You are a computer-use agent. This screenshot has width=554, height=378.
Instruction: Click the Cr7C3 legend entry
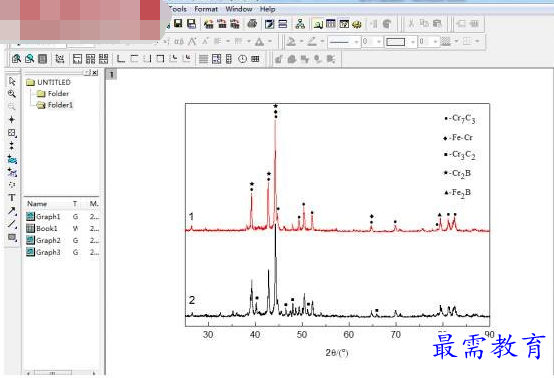(460, 118)
